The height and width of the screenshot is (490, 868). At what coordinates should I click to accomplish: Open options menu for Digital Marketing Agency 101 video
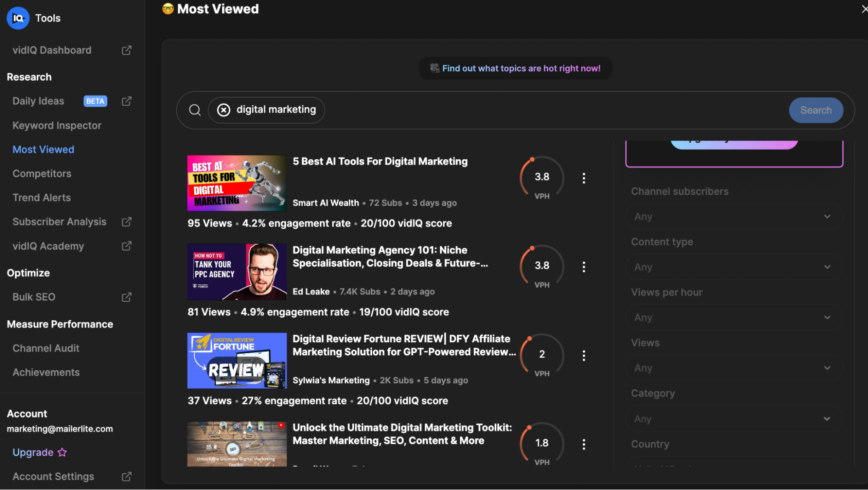(x=584, y=267)
